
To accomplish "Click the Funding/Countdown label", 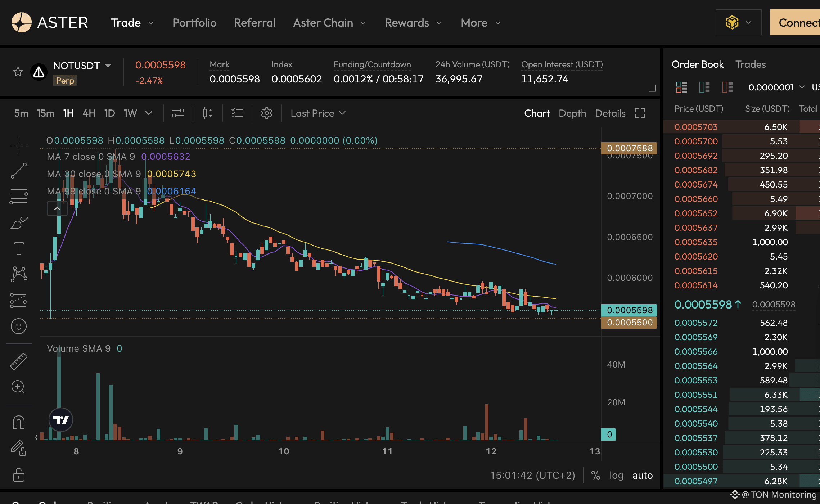I will click(372, 64).
